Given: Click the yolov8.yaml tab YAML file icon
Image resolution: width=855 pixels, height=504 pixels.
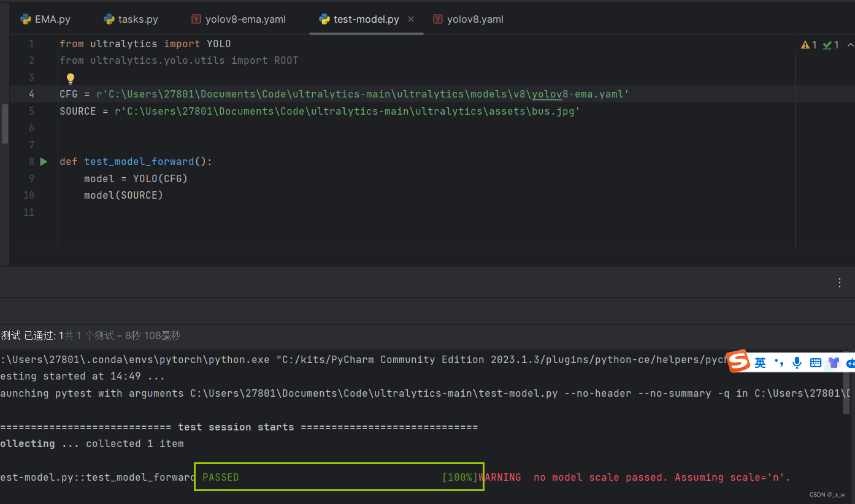Looking at the screenshot, I should [x=438, y=19].
